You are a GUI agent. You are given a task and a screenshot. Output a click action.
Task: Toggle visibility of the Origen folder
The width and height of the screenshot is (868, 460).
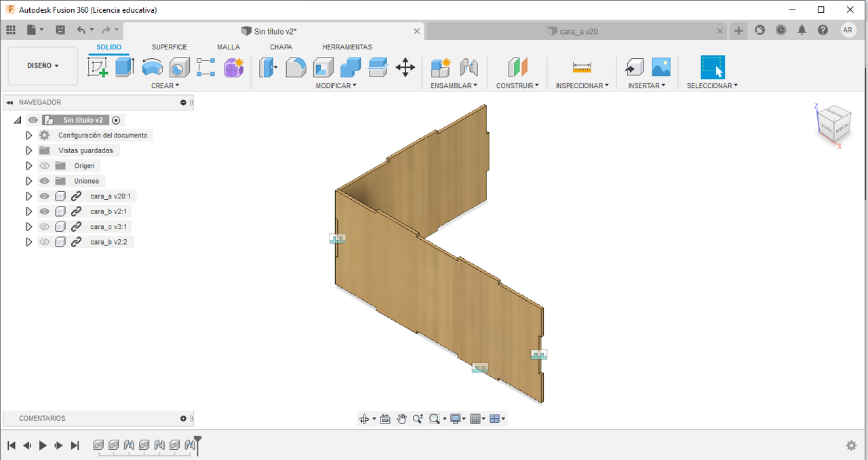pos(45,166)
